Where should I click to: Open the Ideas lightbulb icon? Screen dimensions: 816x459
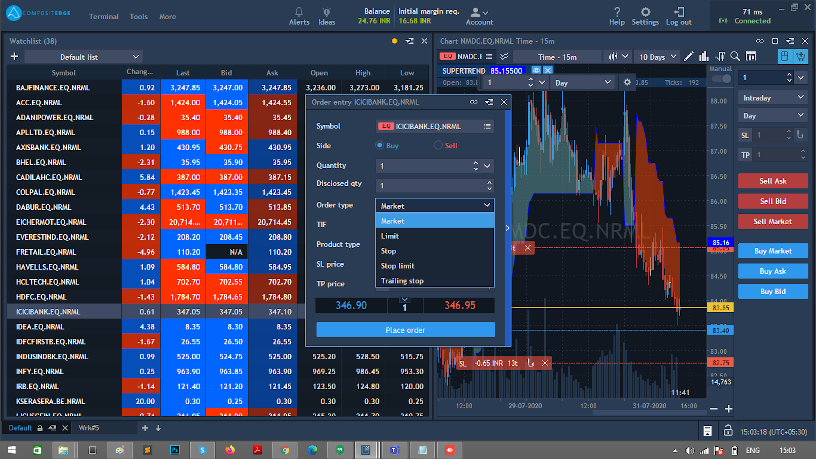click(326, 12)
